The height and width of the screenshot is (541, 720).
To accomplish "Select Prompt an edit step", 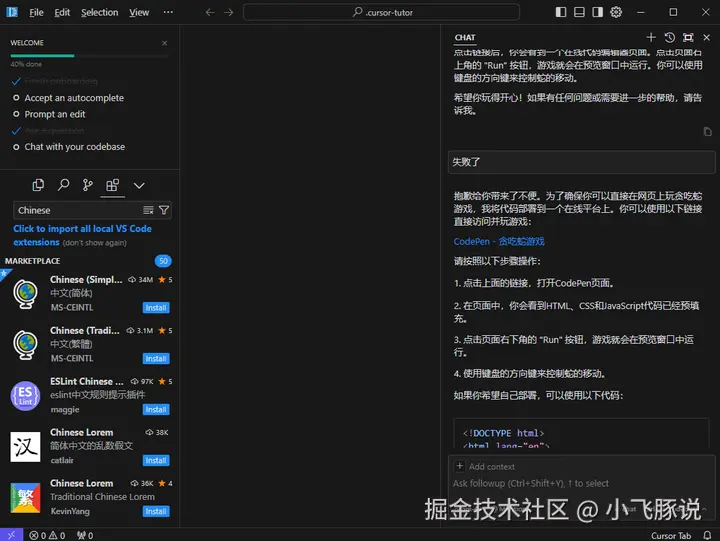I will 55,114.
